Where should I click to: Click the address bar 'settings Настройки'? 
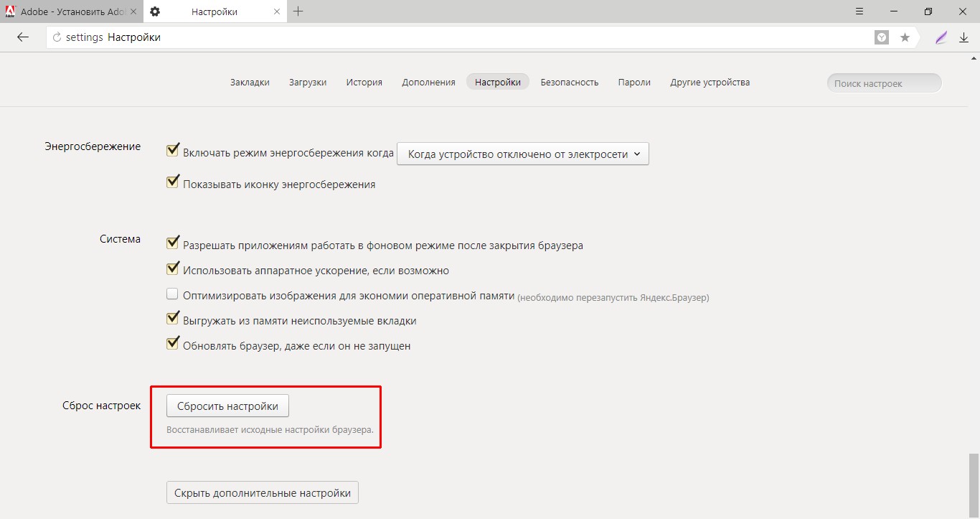coord(459,37)
